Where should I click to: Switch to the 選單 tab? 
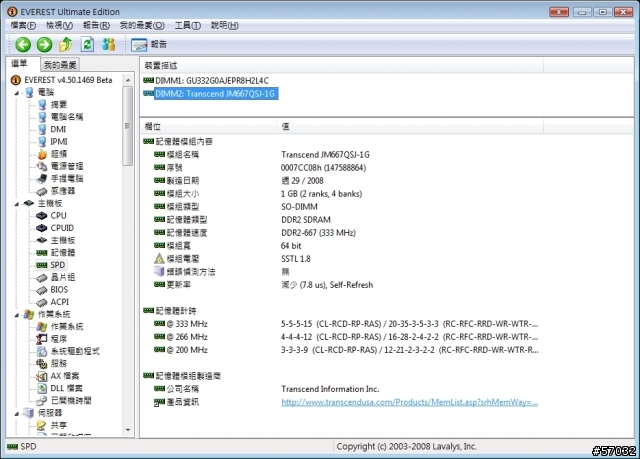point(20,64)
